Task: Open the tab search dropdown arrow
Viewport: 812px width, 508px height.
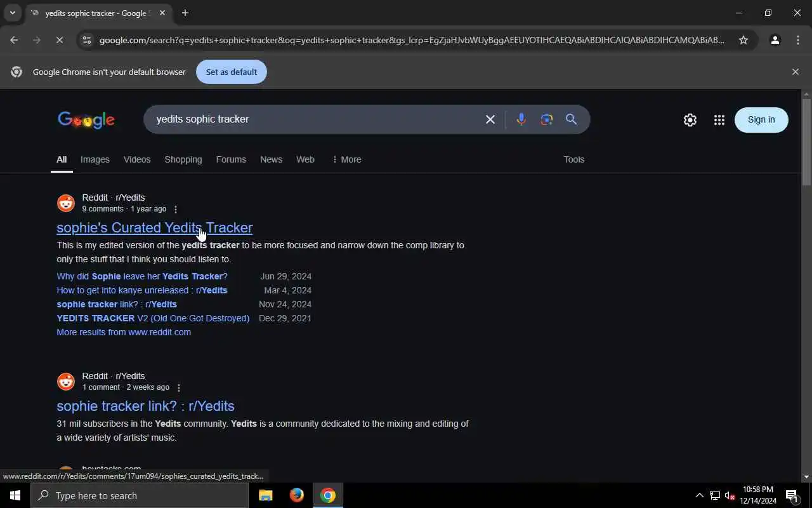Action: [x=12, y=13]
